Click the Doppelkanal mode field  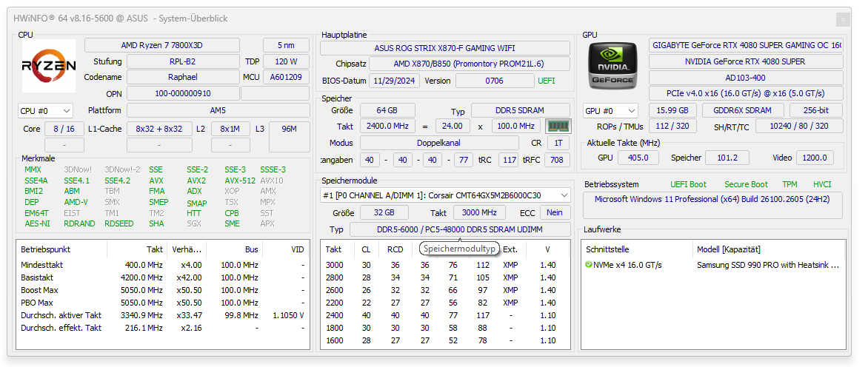(x=438, y=143)
